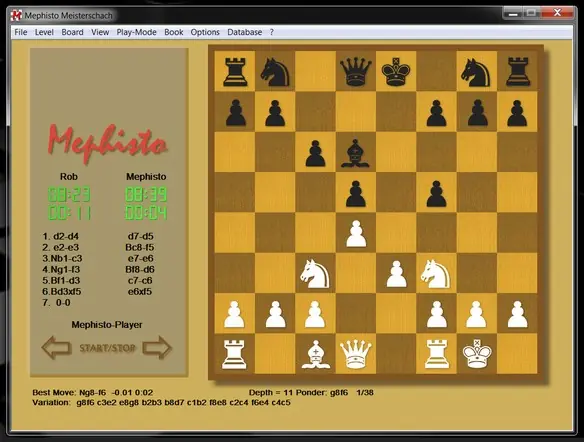
Task: Click the Rob player name
Action: [x=69, y=177]
